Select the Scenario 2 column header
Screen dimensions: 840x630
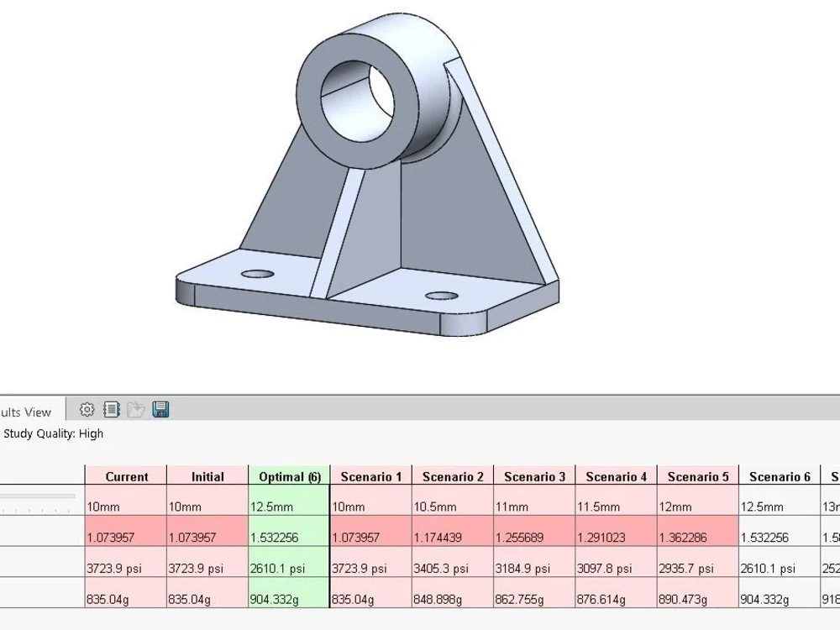(x=453, y=476)
